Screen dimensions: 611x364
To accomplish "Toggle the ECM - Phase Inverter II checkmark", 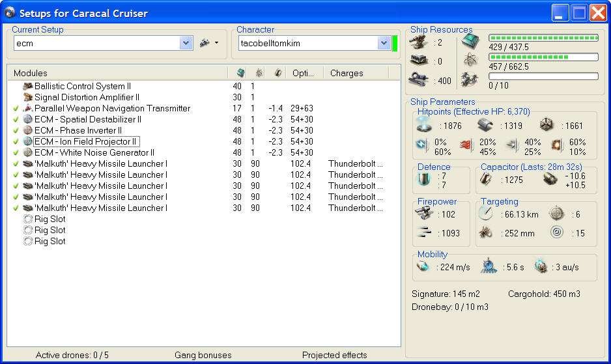I will (x=16, y=130).
